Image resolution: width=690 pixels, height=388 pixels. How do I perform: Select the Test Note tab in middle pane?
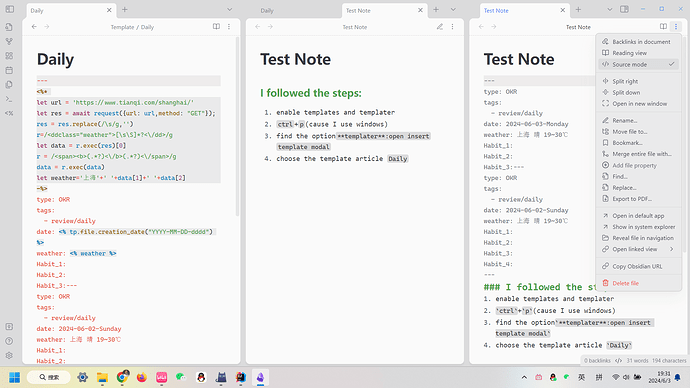(x=379, y=11)
